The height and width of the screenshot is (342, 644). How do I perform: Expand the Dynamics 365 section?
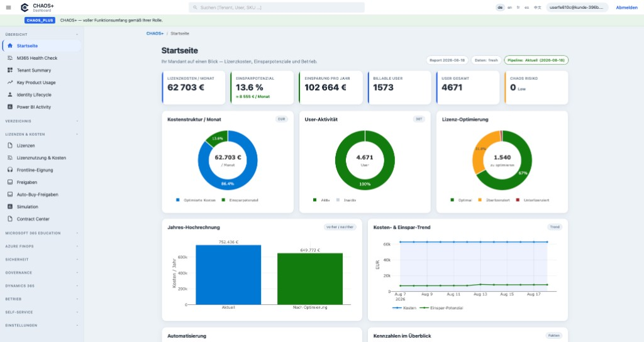(x=41, y=286)
